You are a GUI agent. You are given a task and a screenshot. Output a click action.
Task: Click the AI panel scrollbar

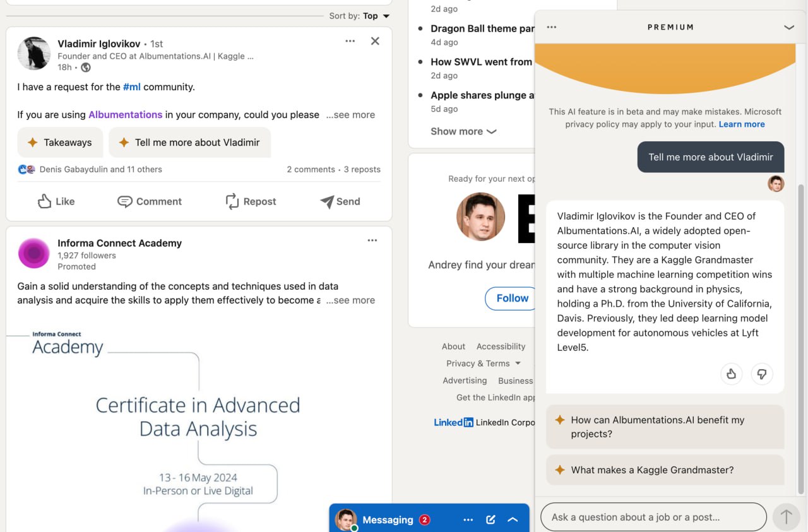point(802,340)
